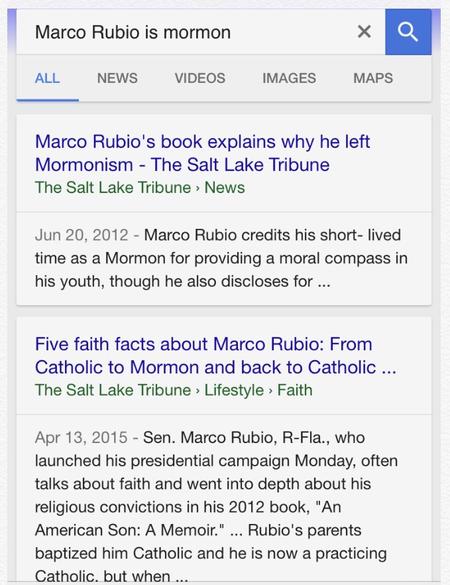Click 'News' in the first result breadcrumb
The height and width of the screenshot is (585, 450).
pyautogui.click(x=225, y=187)
